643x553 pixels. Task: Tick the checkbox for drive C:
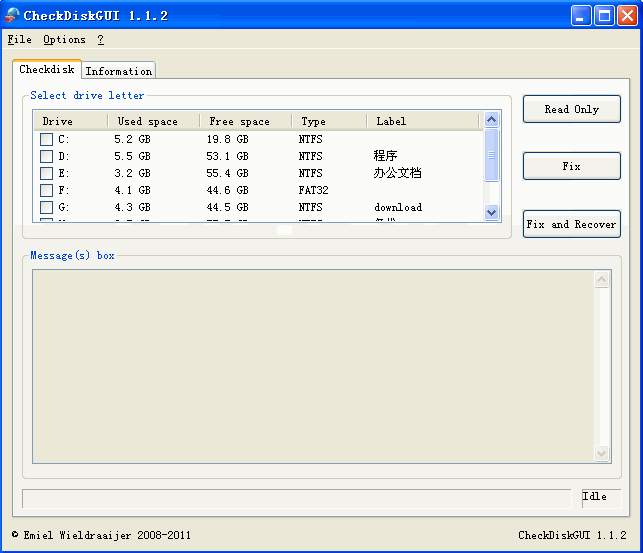point(46,139)
